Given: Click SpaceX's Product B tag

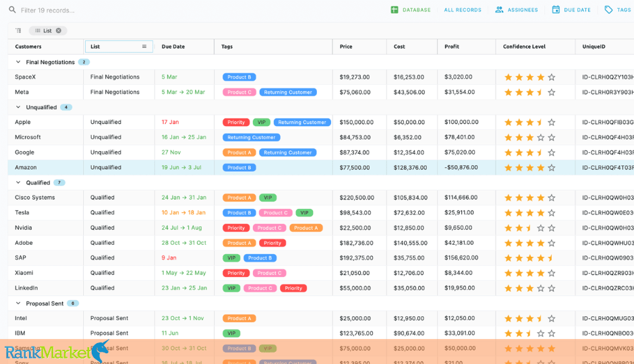Looking at the screenshot, I should point(239,77).
